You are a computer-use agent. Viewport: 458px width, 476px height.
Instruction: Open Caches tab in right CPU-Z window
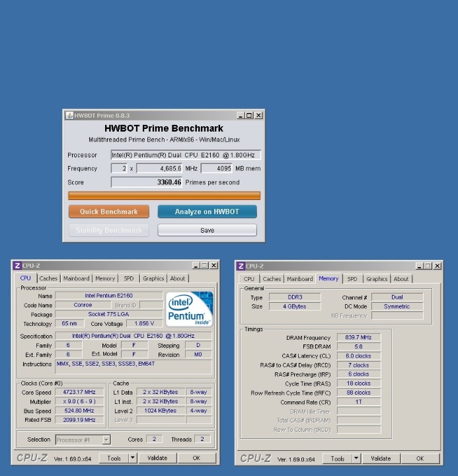click(272, 279)
